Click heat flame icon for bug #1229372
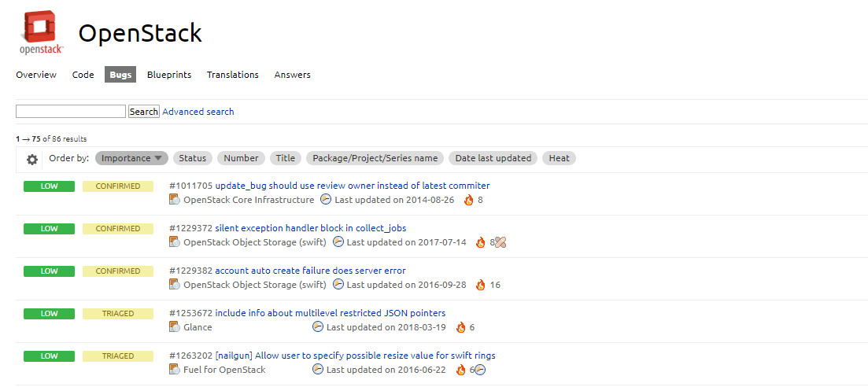 tap(481, 242)
